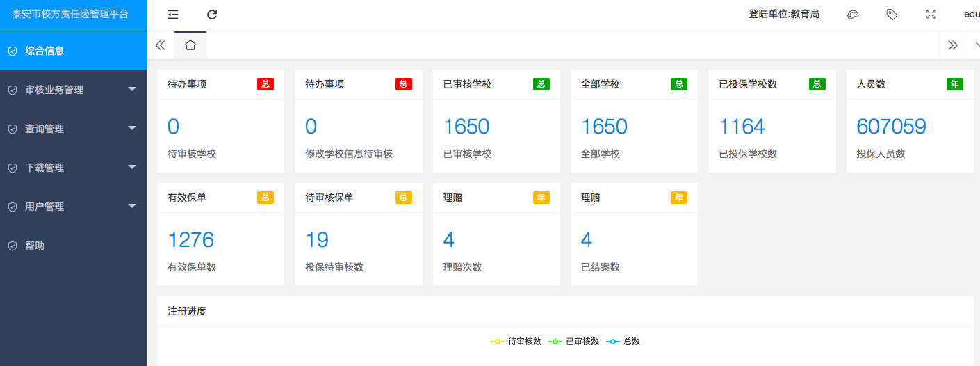Click 1650 value above 全部学校 label
Image resolution: width=980 pixels, height=366 pixels.
[604, 127]
